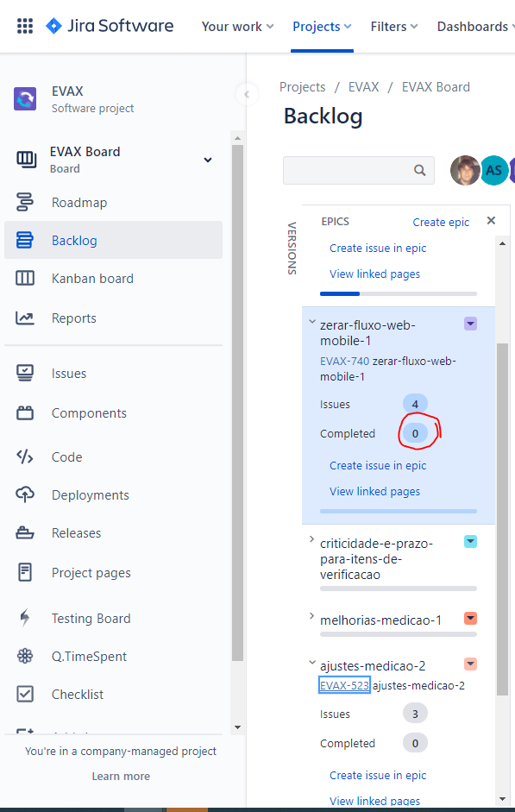Click the epics panel scrollbar
Screen dimensions: 515x812
pyautogui.click(x=502, y=518)
